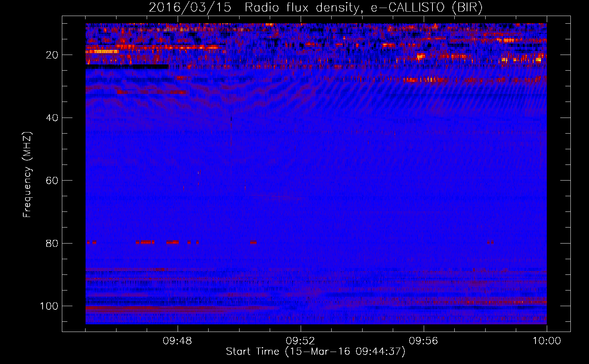Click the 'Frequency (MHZ)' axis label

click(27, 175)
